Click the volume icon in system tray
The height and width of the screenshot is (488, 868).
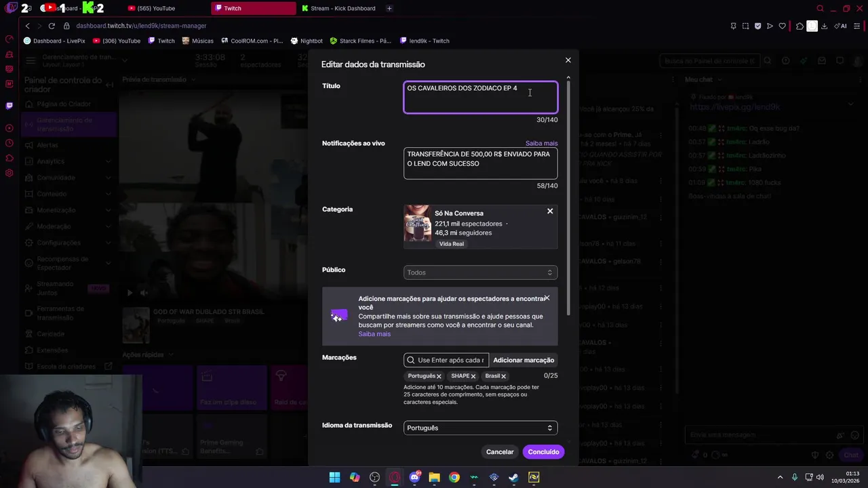pos(820,477)
